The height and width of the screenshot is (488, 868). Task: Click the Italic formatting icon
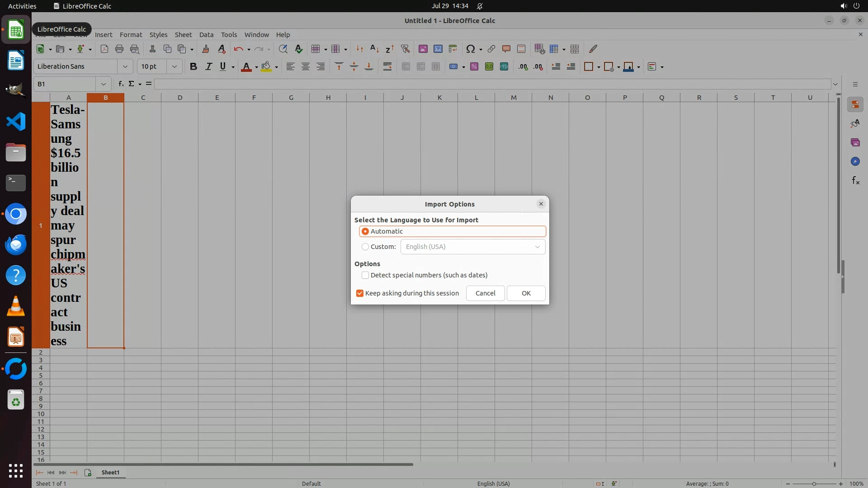coord(208,66)
